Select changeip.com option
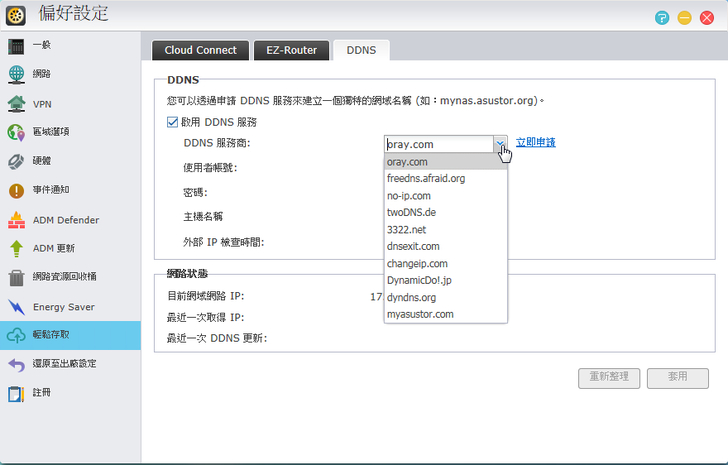Screen dimensions: 728x465 446,264
